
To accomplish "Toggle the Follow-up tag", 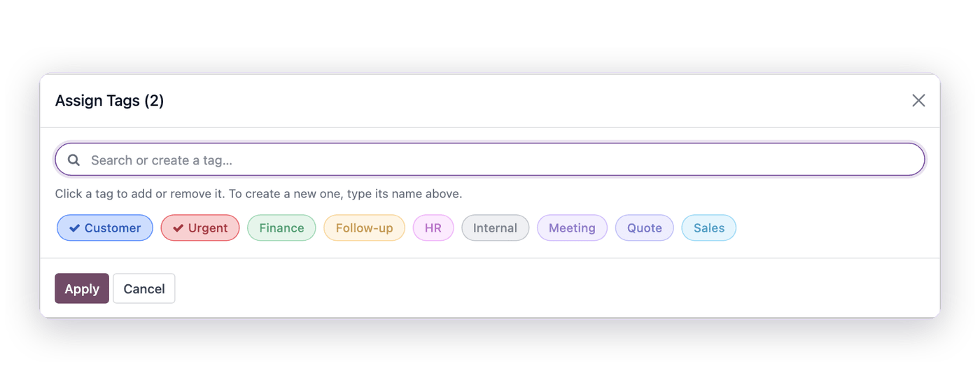I will (364, 227).
